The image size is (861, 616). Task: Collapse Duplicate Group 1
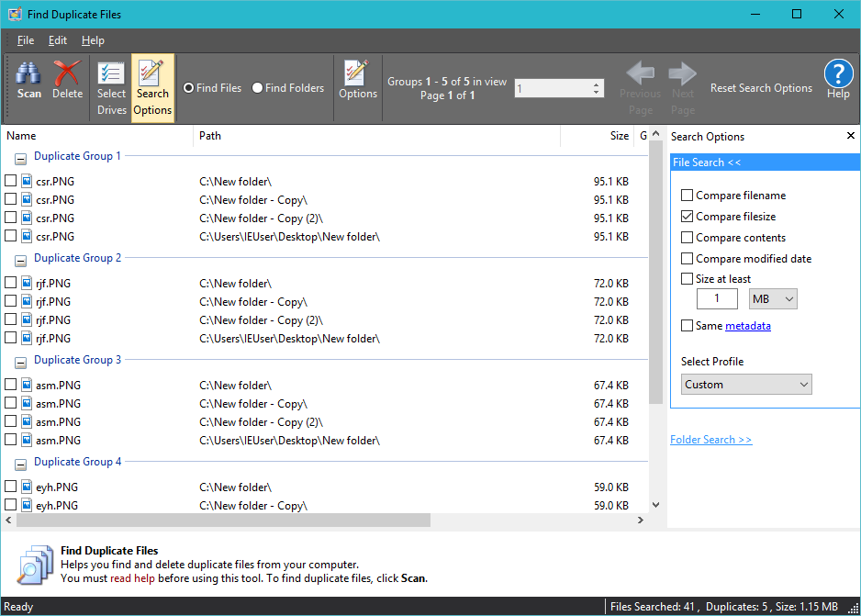(20, 156)
